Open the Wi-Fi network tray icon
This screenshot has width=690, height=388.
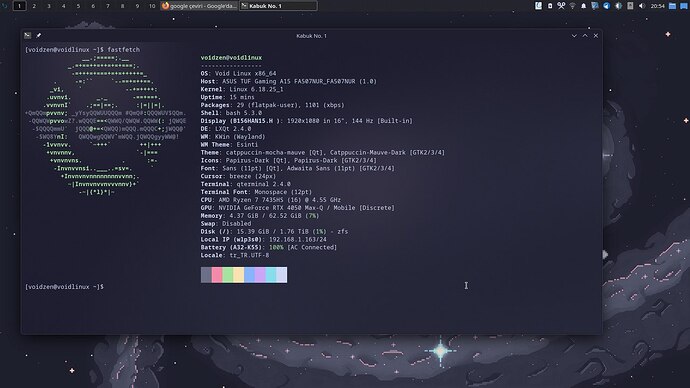[x=573, y=6]
